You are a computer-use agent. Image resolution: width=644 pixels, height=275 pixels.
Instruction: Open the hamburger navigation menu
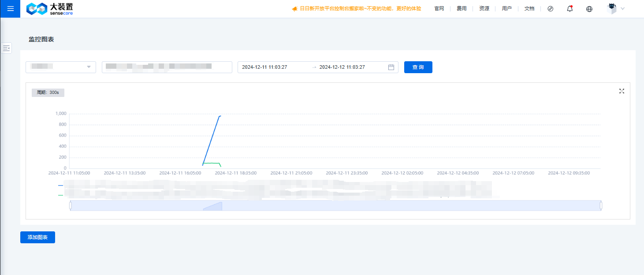tap(10, 8)
